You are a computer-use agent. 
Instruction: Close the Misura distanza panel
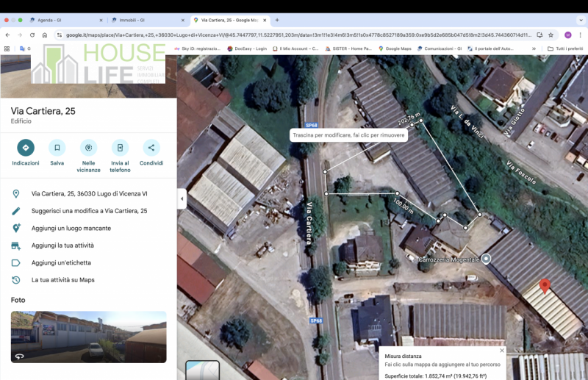(x=502, y=351)
